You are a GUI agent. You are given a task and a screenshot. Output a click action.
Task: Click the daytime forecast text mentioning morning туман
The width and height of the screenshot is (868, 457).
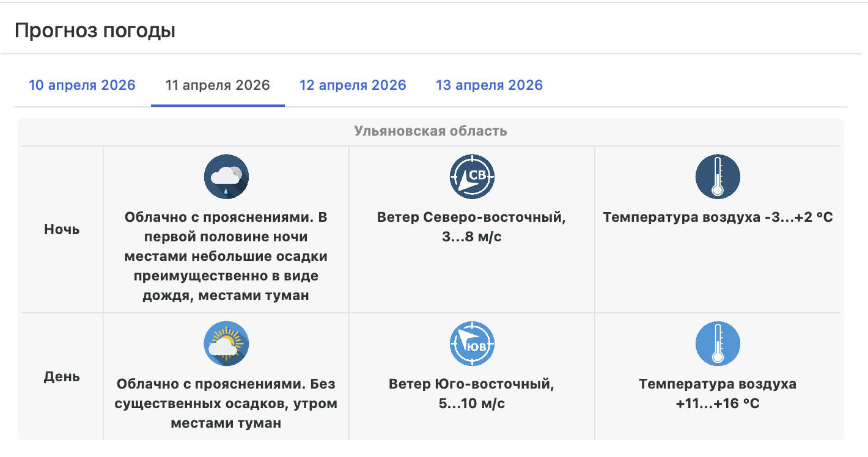226,403
